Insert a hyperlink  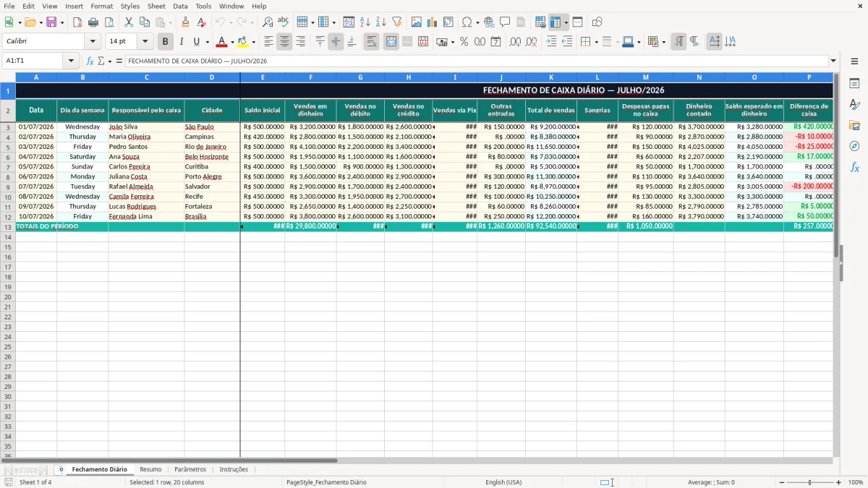point(489,22)
